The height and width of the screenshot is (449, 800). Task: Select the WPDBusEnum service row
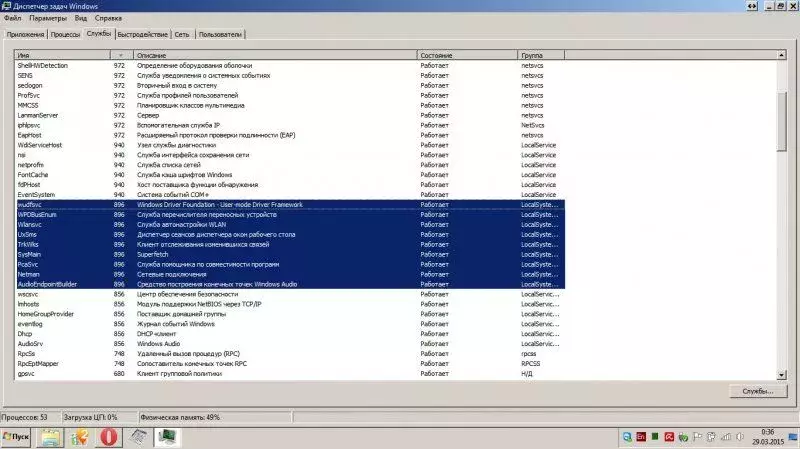coord(290,215)
